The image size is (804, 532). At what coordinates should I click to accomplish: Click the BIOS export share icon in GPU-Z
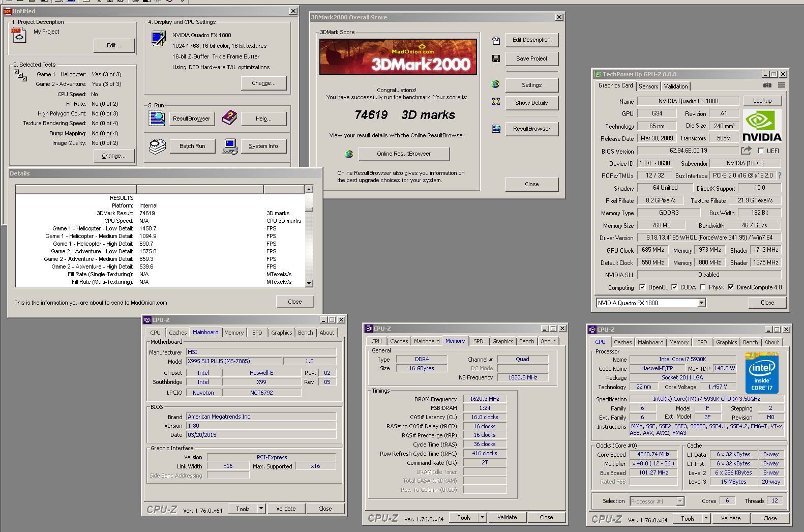(x=746, y=150)
